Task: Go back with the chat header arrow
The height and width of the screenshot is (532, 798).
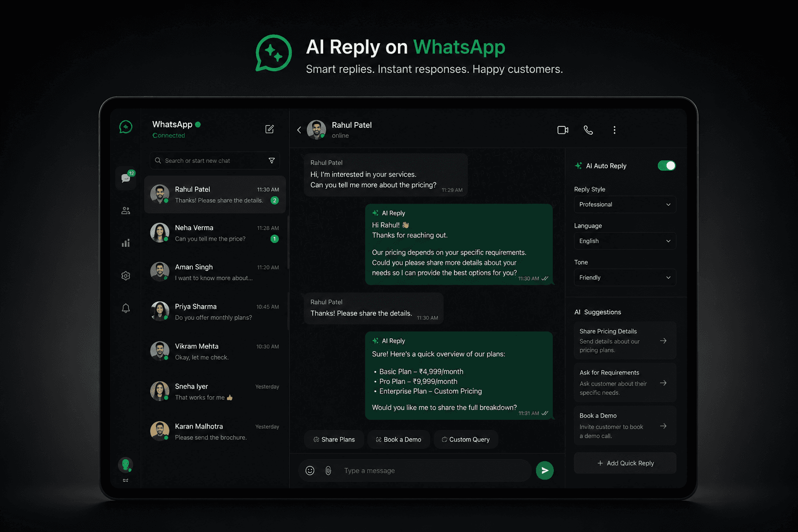Action: pos(299,130)
